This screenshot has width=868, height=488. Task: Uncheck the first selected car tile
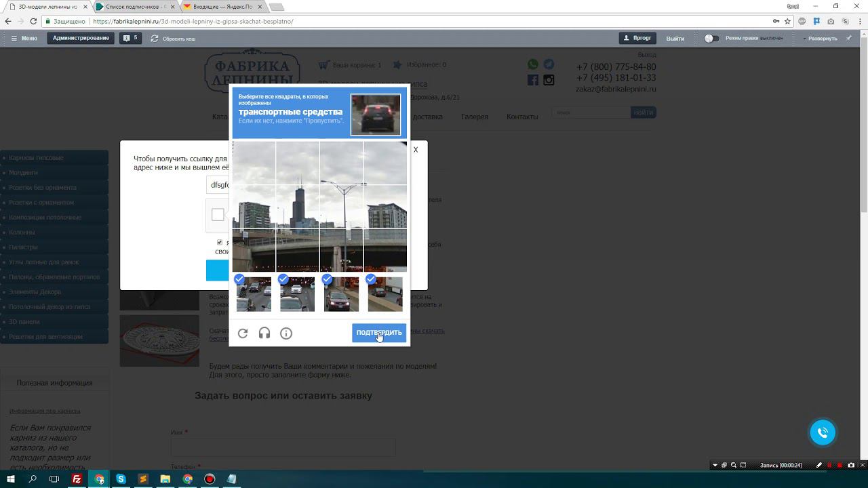[x=254, y=293]
